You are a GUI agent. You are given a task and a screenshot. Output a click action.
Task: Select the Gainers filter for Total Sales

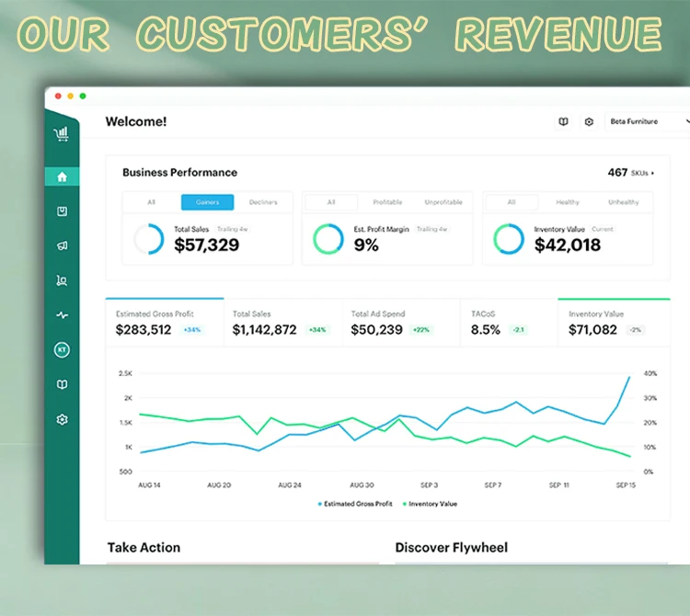coord(207,202)
